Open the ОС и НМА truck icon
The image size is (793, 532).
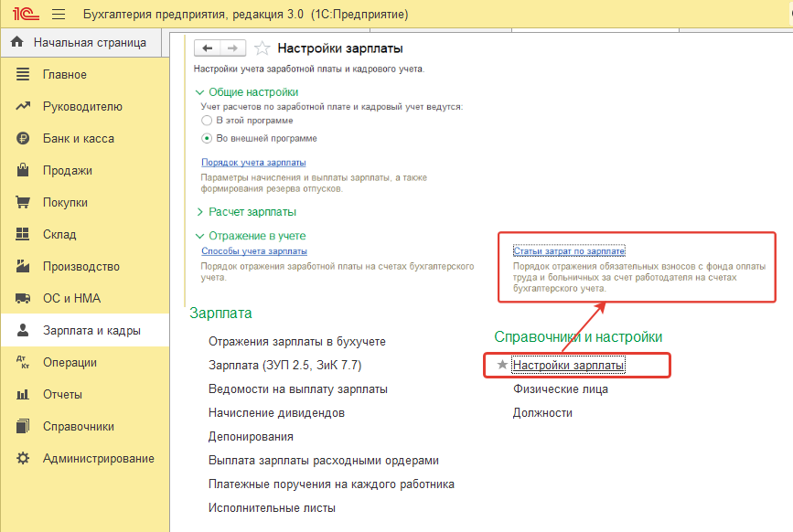pyautogui.click(x=23, y=298)
